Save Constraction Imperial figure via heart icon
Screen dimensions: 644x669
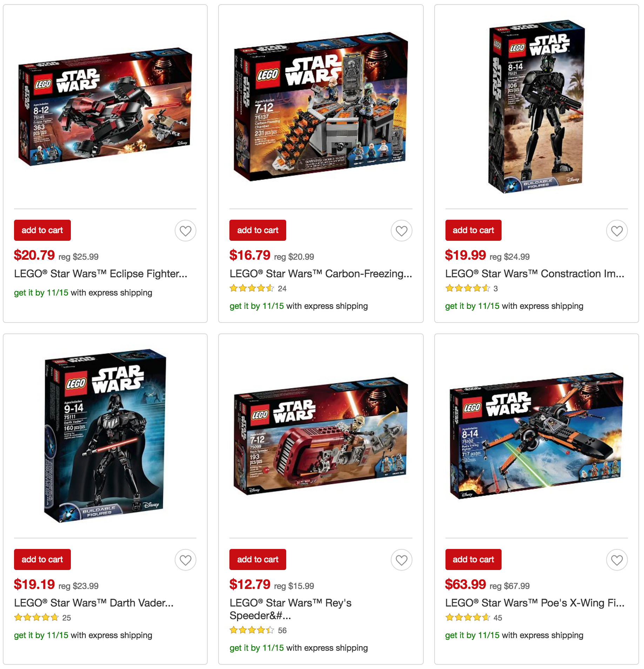point(617,231)
